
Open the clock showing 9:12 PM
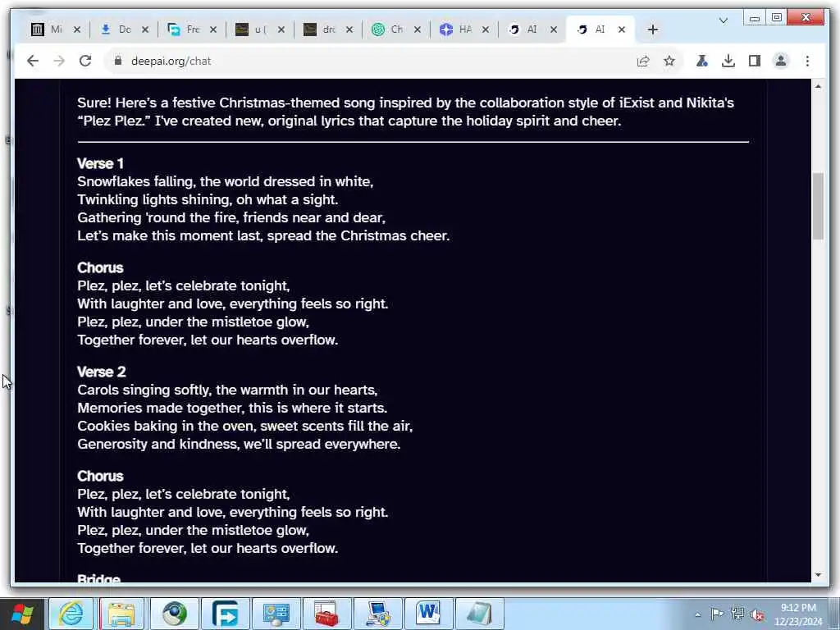[798, 614]
